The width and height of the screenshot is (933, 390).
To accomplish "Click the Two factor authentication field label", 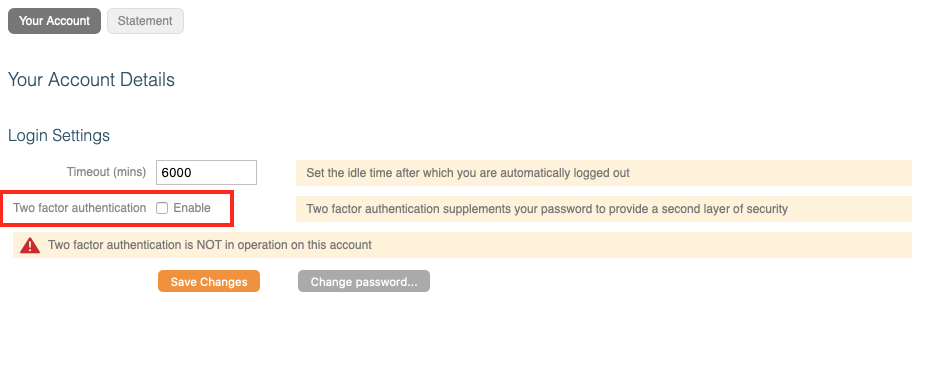I will pos(80,208).
